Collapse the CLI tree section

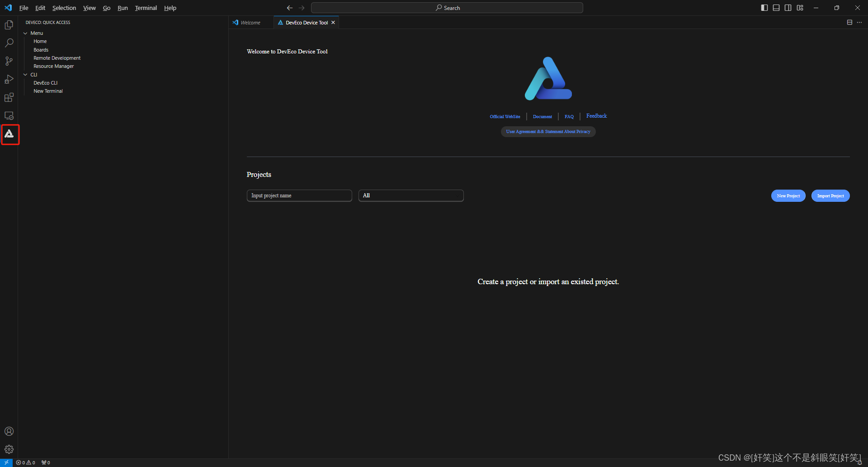(26, 75)
